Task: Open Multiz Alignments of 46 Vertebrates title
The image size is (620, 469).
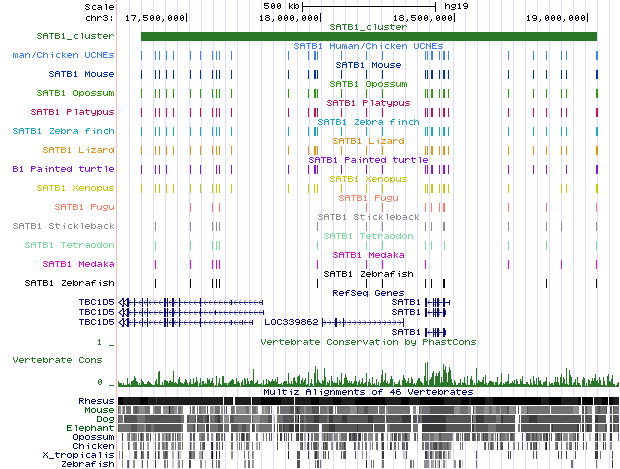Action: (367, 392)
